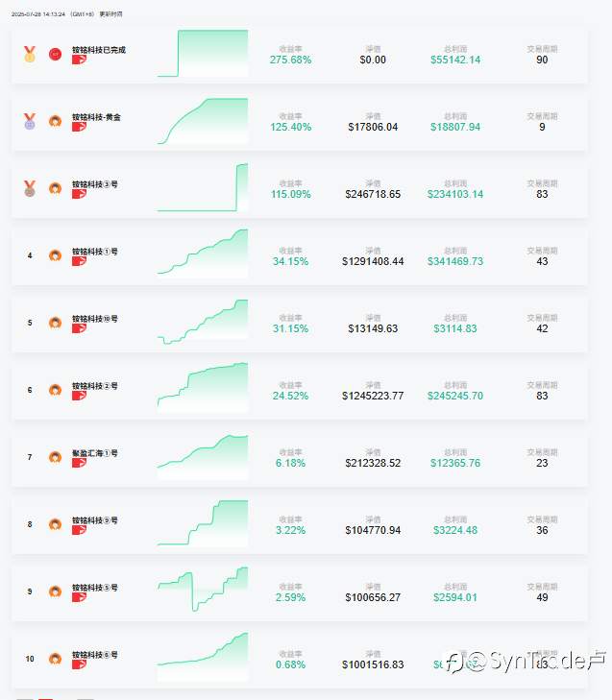Click the orange avatar in rank 7 row
612x700 pixels.
[56, 457]
